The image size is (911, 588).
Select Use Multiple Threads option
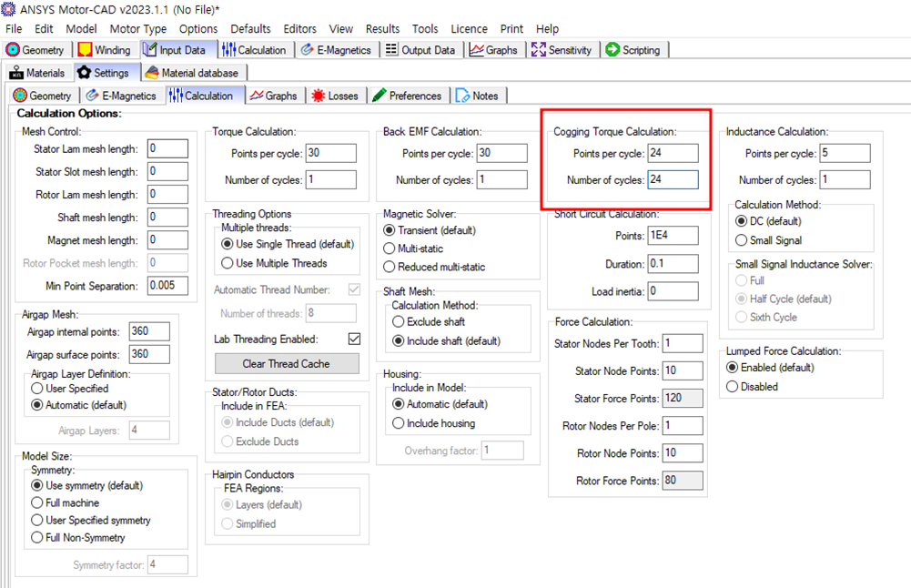[x=228, y=263]
